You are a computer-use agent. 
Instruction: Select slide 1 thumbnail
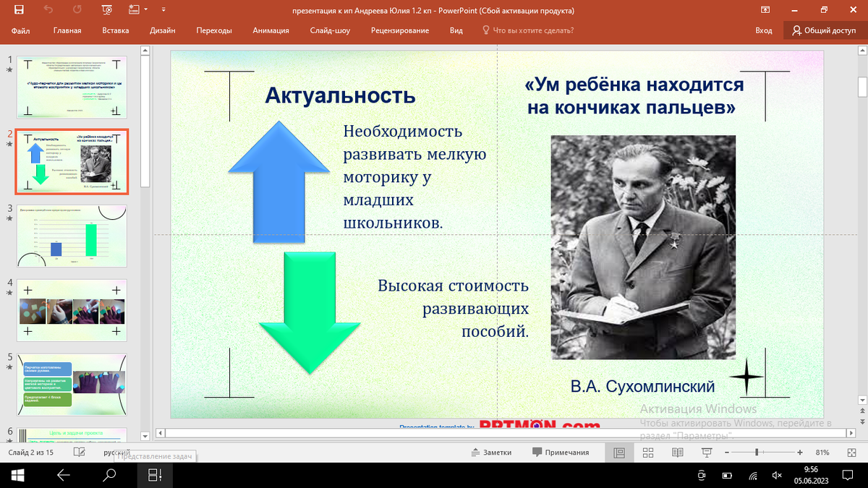72,87
